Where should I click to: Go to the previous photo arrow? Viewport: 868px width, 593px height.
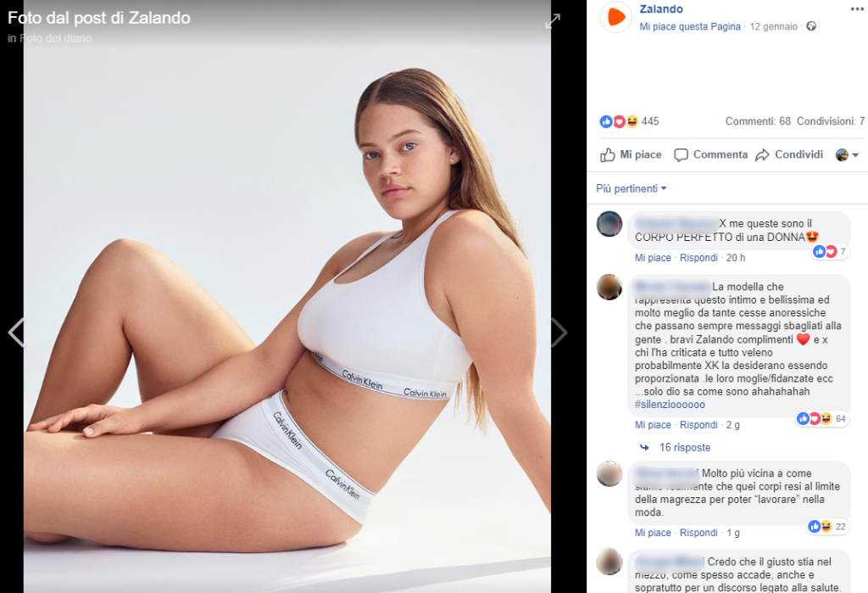[x=15, y=333]
